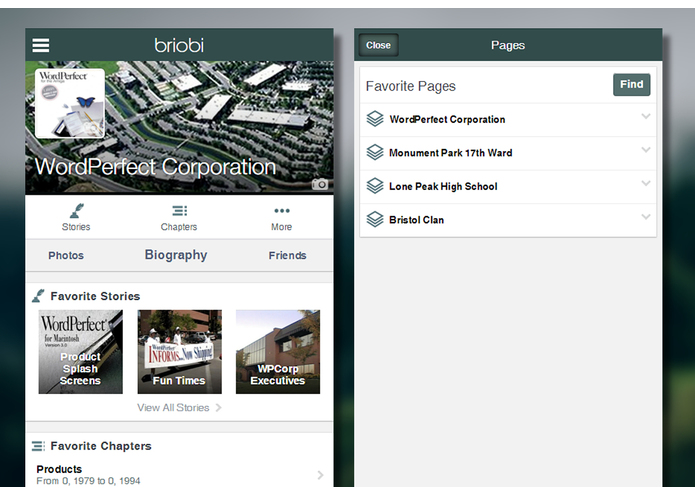Click the WordPerfect profile picture thumbnail
Screen dimensions: 695x494
point(70,103)
